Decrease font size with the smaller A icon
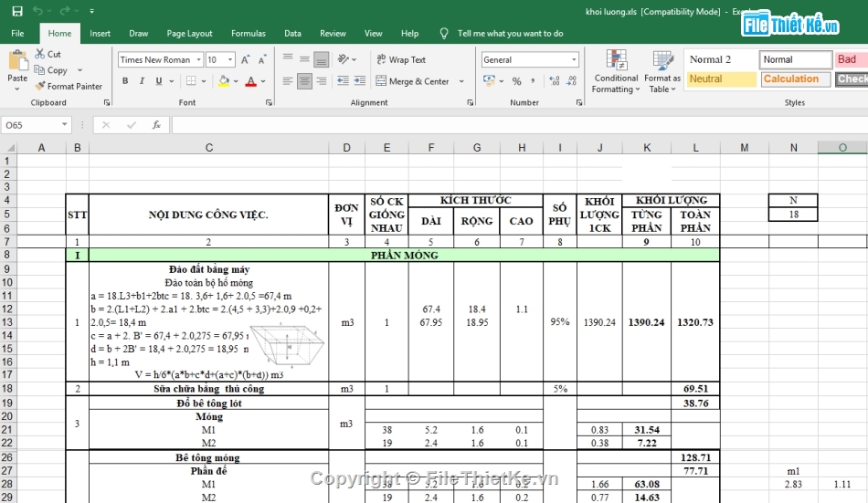The height and width of the screenshot is (503, 868). click(262, 59)
